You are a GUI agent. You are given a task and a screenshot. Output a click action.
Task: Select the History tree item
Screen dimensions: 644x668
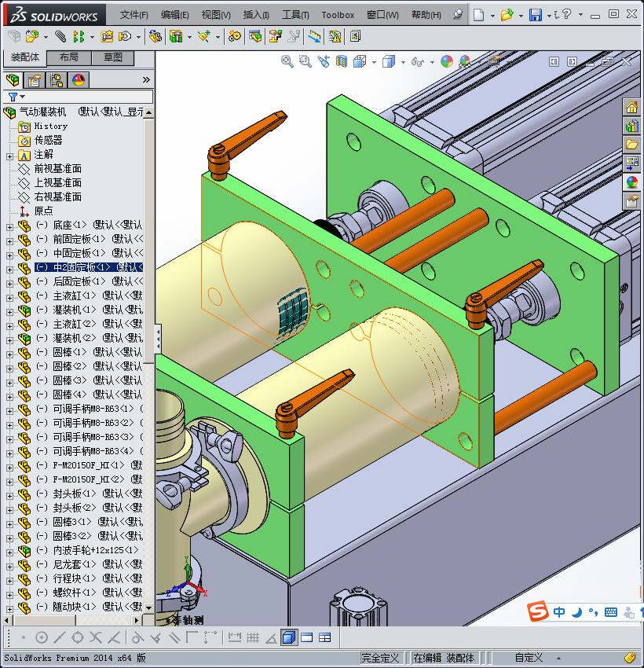50,126
